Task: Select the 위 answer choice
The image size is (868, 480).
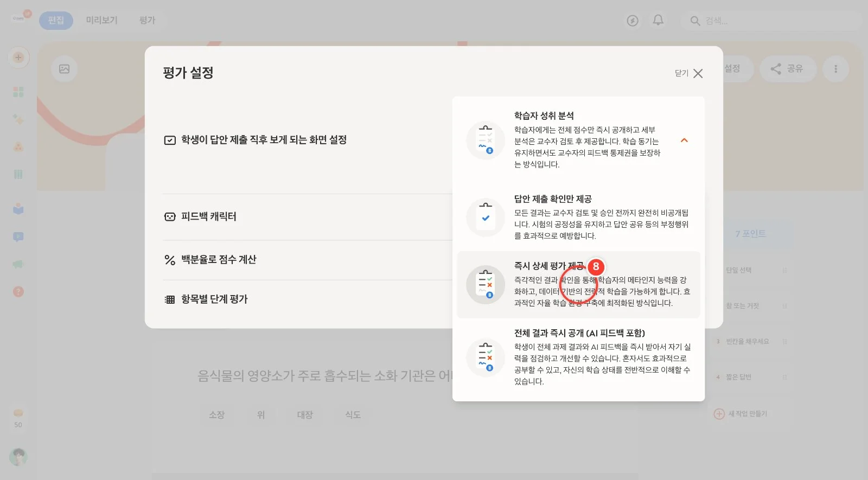Action: tap(261, 415)
